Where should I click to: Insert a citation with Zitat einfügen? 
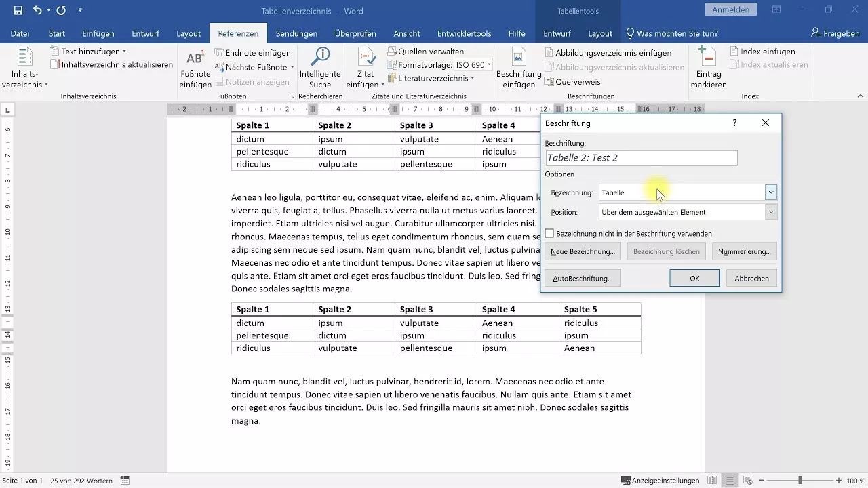365,68
